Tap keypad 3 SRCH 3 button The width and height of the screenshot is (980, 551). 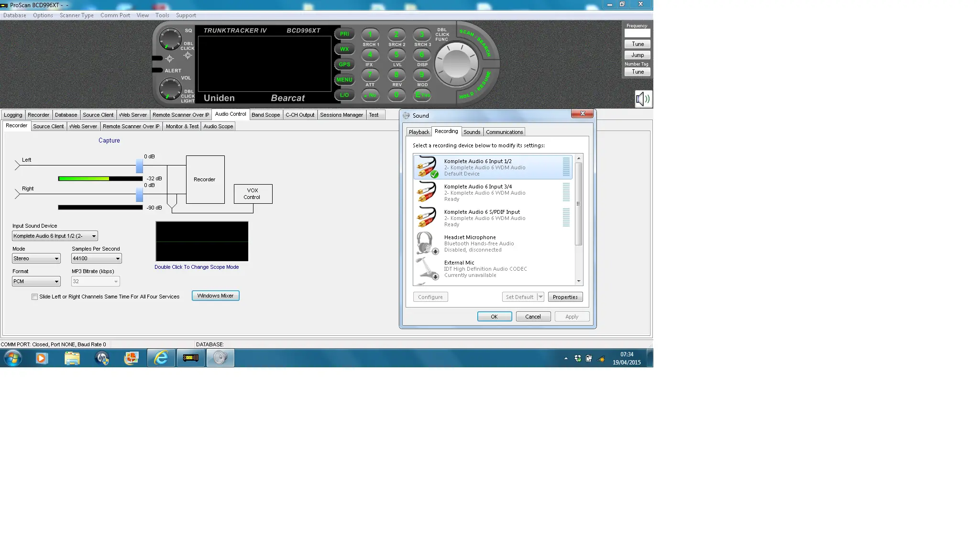pos(422,35)
